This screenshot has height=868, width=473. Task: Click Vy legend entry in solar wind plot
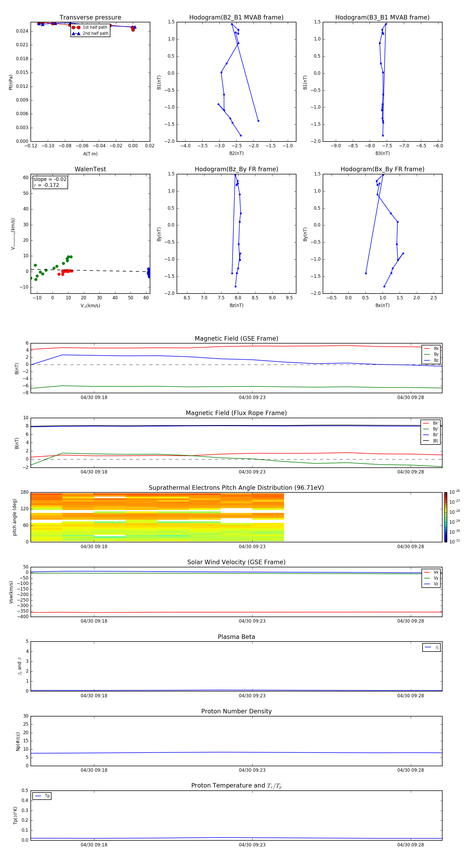431,578
